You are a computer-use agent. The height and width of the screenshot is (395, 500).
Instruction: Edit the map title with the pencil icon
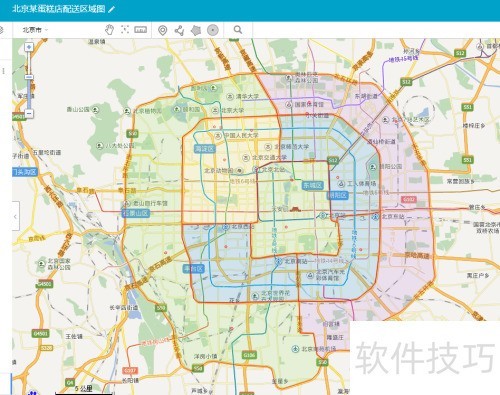(111, 9)
